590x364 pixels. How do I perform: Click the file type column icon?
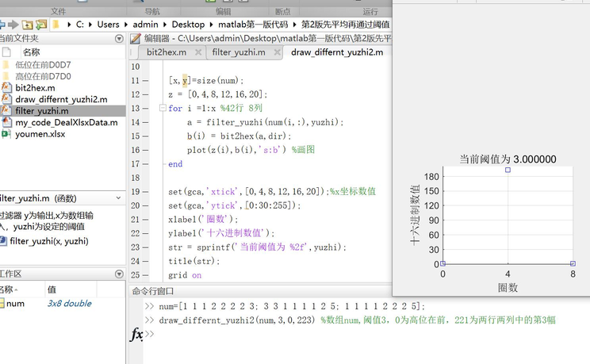[x=6, y=52]
